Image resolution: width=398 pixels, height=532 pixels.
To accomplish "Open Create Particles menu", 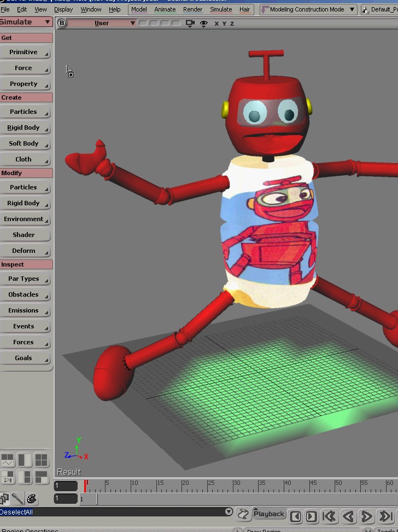I will [x=25, y=112].
